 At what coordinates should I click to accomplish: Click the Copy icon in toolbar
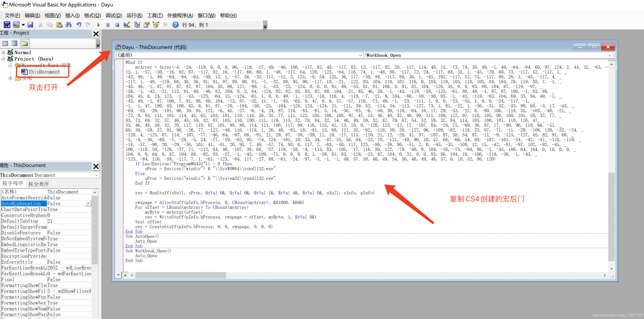(x=50, y=25)
